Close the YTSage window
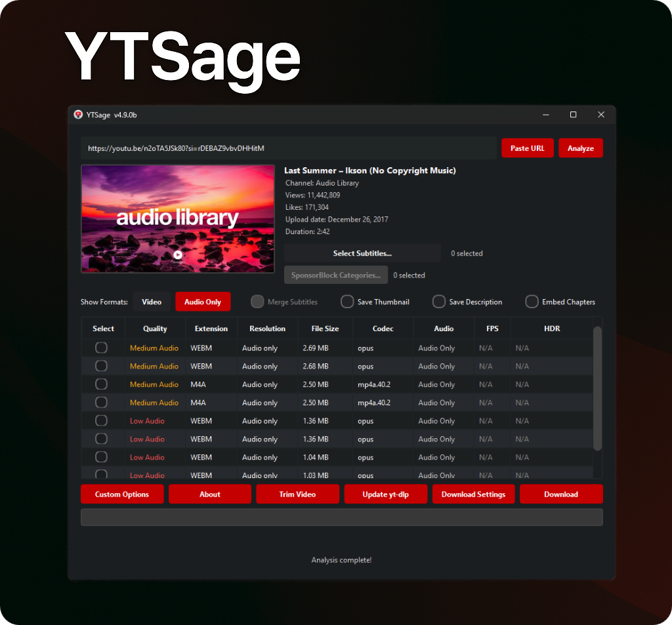This screenshot has width=672, height=625. (x=601, y=114)
